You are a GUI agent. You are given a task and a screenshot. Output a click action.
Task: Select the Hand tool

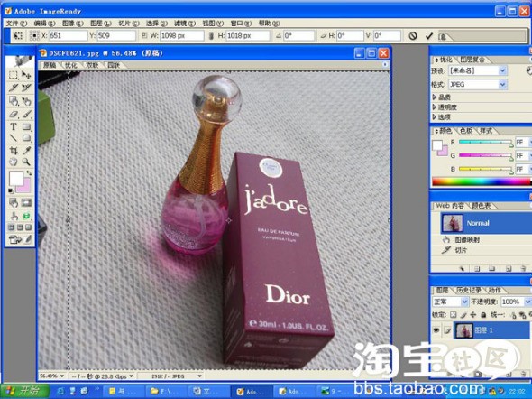14,162
